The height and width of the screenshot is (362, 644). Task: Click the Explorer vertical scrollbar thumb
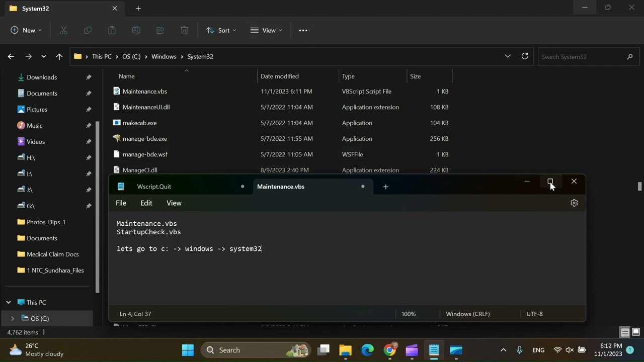(x=639, y=187)
